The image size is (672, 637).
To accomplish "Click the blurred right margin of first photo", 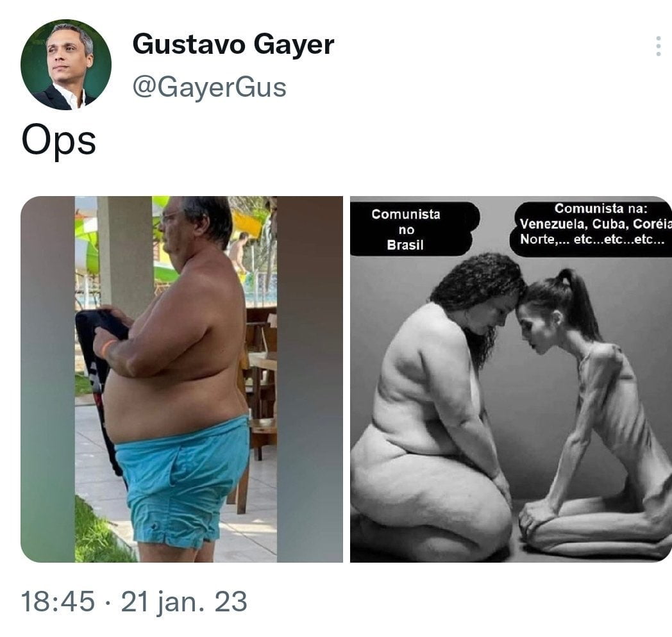I will 310,379.
